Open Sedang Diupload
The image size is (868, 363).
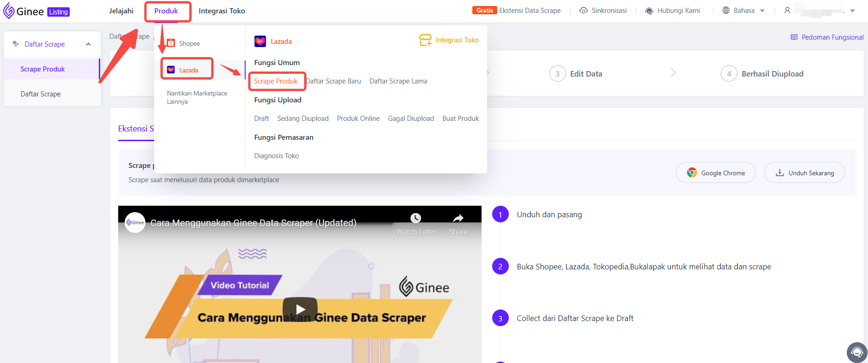[303, 119]
